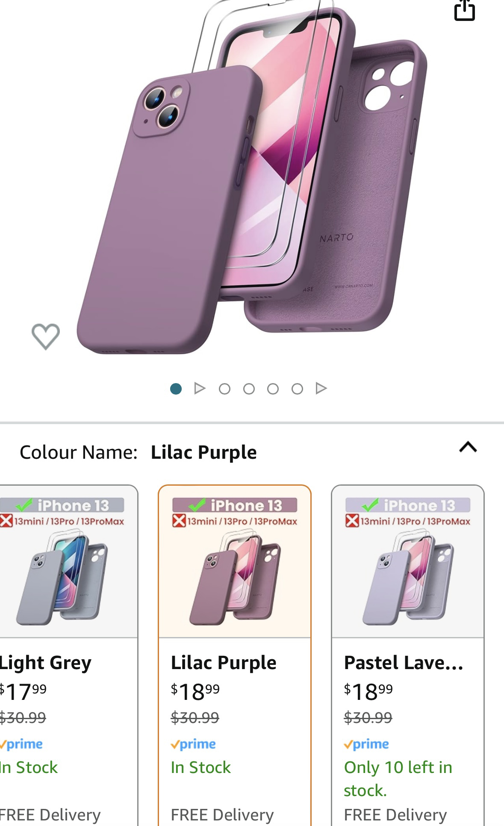This screenshot has height=826, width=504.
Task: Jump to the fifth carousel dot
Action: pos(273,389)
